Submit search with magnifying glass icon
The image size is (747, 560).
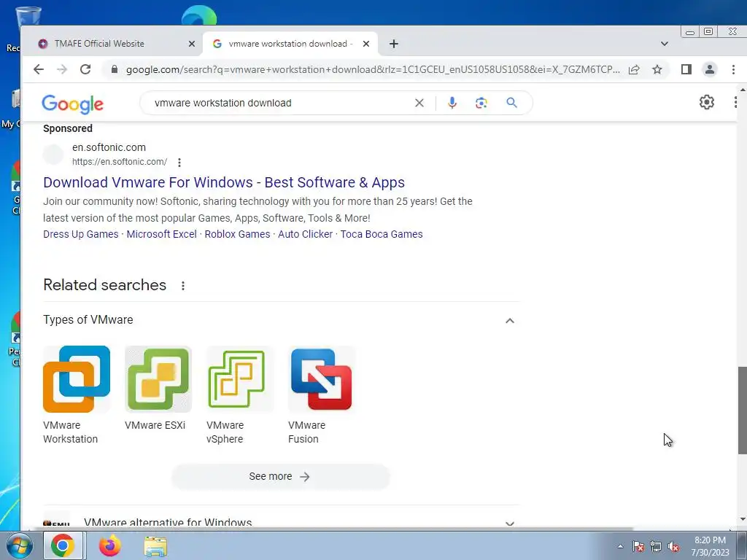pyautogui.click(x=511, y=103)
